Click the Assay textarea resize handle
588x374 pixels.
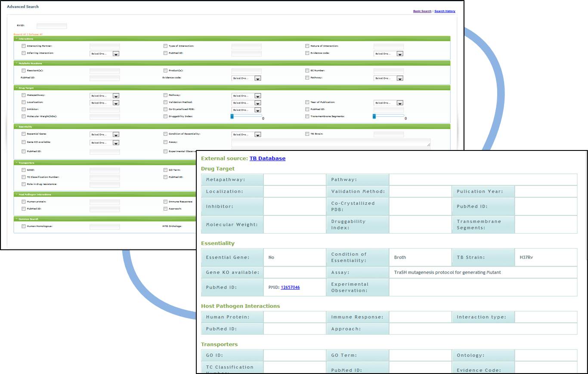428,145
